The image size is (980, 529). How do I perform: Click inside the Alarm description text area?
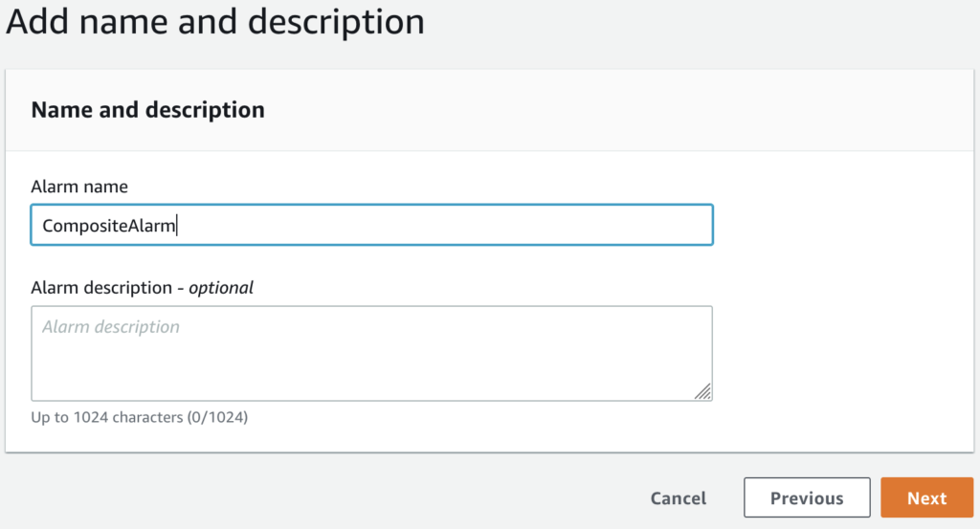point(372,353)
